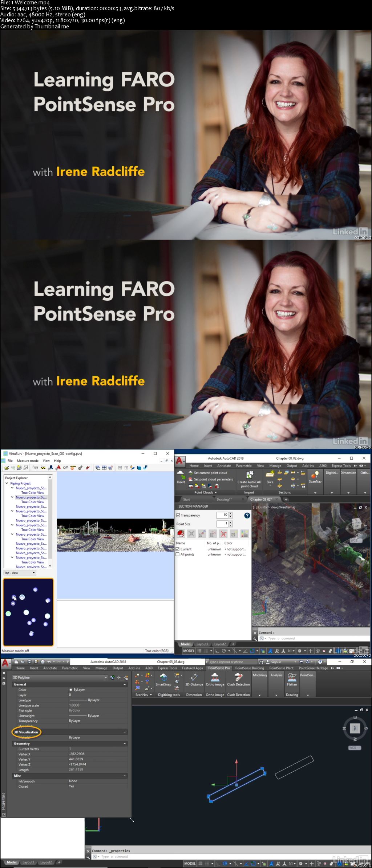The image size is (372, 868).
Task: Toggle grid display in Chapter 08_02 status bar
Action: (x=199, y=651)
